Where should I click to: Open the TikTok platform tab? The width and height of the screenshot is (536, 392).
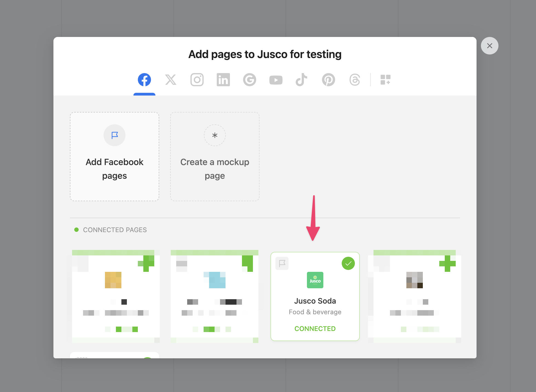click(301, 80)
